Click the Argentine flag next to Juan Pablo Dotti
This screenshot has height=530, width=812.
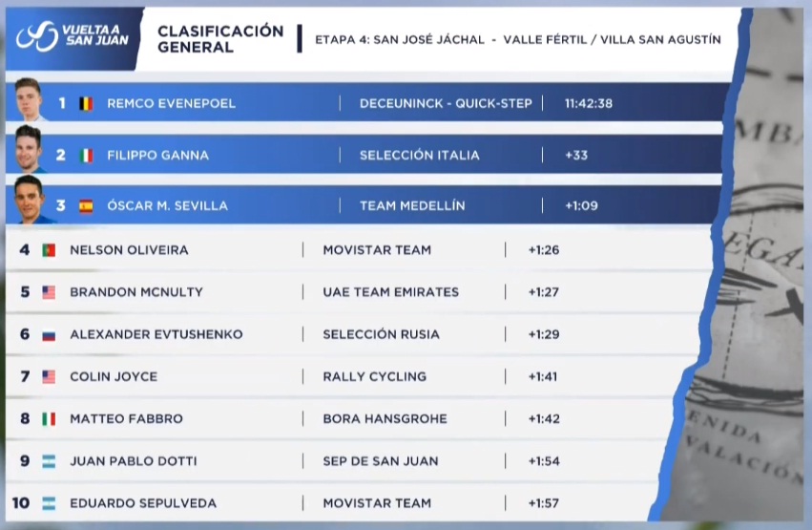pyautogui.click(x=49, y=461)
